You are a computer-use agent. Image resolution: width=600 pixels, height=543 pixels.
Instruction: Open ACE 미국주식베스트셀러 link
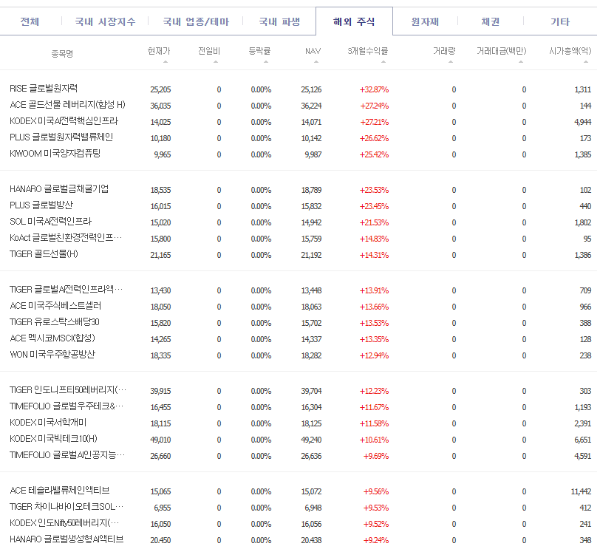(x=55, y=306)
